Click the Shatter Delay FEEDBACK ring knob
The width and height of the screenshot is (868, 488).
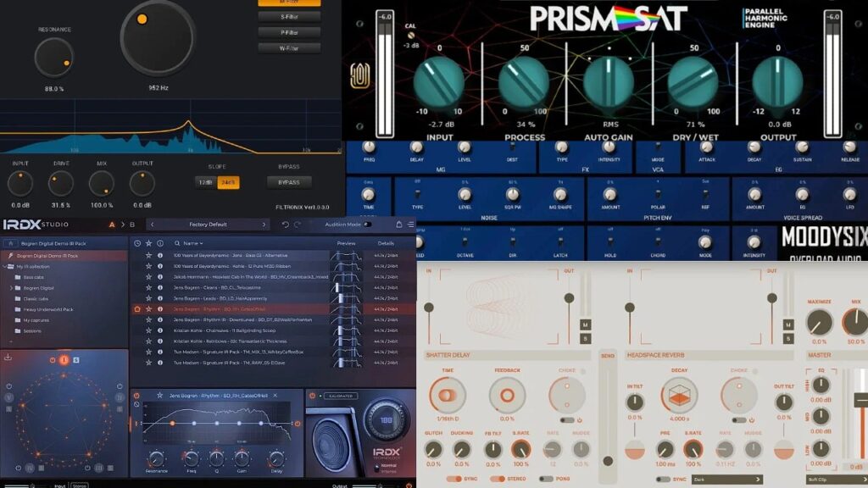[507, 395]
